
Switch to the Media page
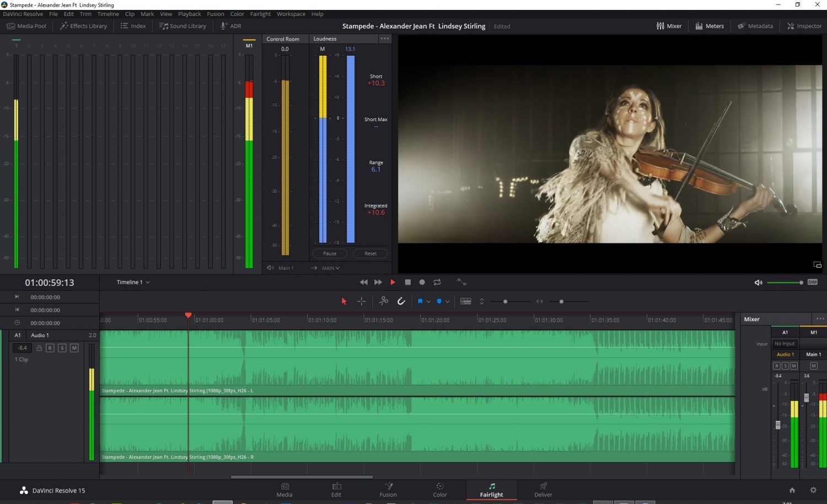[x=284, y=490]
